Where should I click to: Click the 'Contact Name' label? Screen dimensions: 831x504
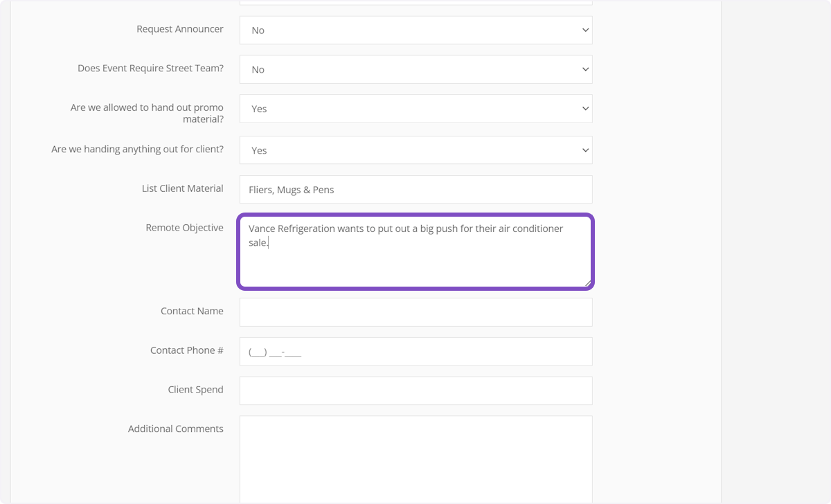coord(192,311)
